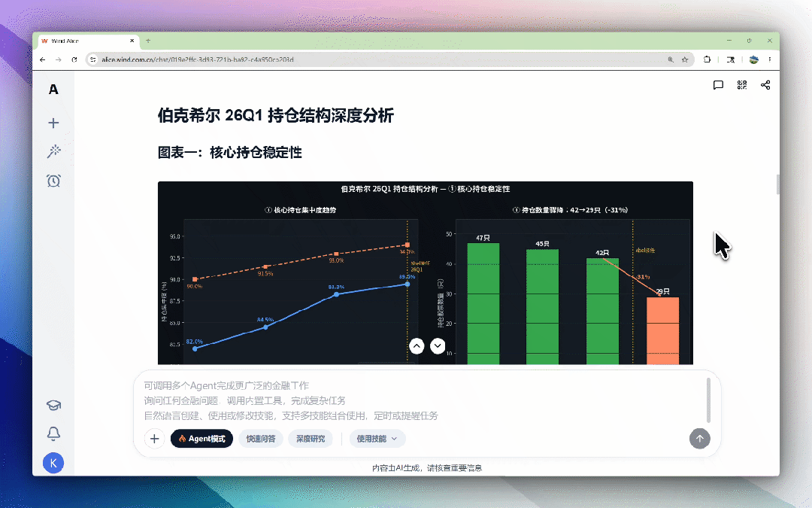Open the browser side panel icon
Image resolution: width=812 pixels, height=508 pixels.
click(x=731, y=59)
